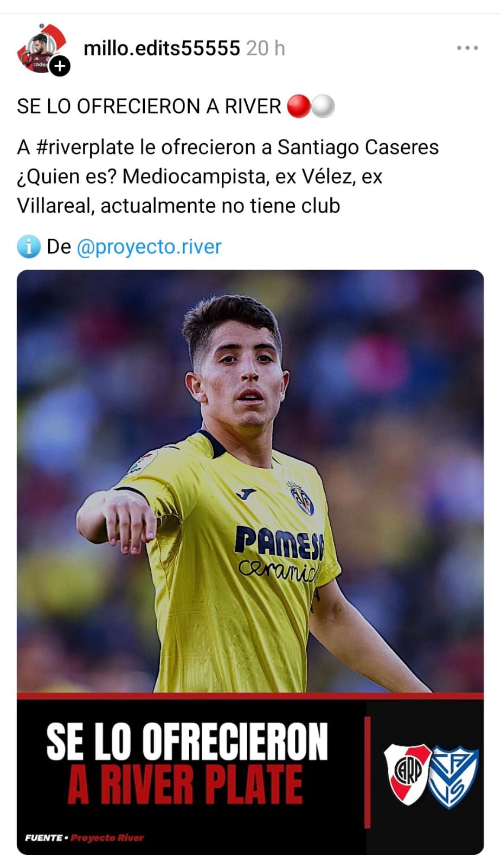Click the white ball emoji
This screenshot has width=501, height=868.
[323, 106]
